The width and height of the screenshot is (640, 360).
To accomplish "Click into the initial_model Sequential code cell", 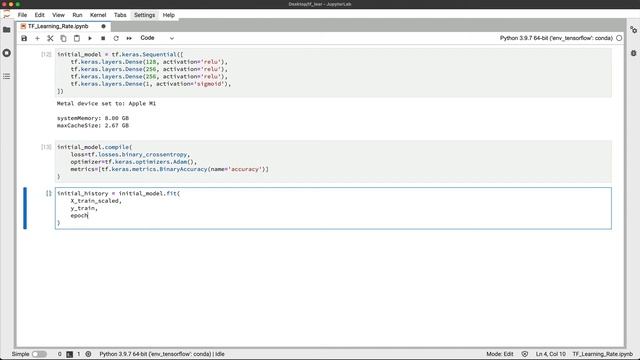I will point(333,73).
